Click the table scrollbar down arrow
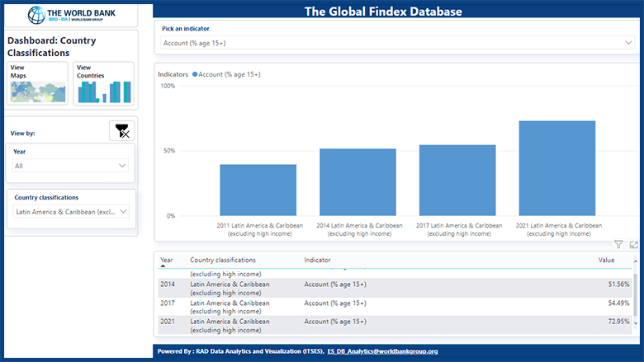 coord(636,323)
